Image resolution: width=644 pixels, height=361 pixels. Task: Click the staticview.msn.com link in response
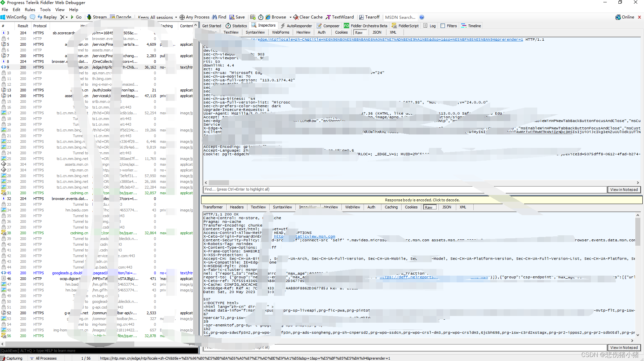tap(305, 237)
